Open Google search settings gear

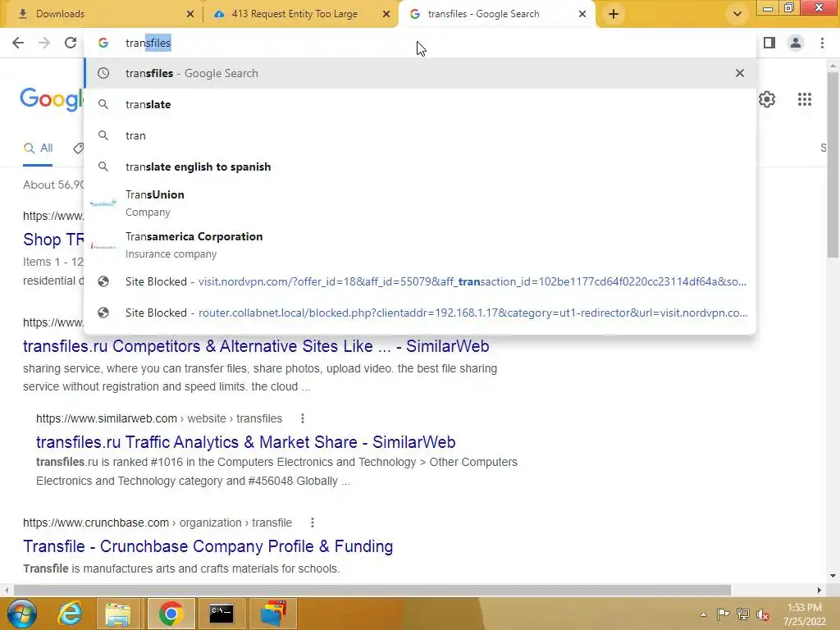[767, 99]
